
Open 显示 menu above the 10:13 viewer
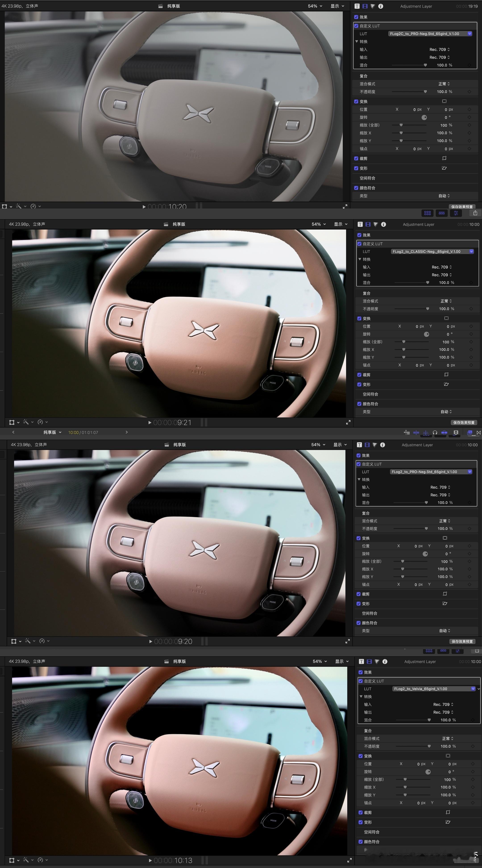pos(341,661)
